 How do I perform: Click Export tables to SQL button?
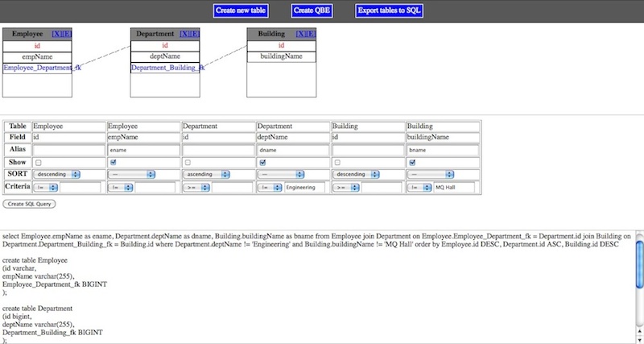pyautogui.click(x=389, y=10)
